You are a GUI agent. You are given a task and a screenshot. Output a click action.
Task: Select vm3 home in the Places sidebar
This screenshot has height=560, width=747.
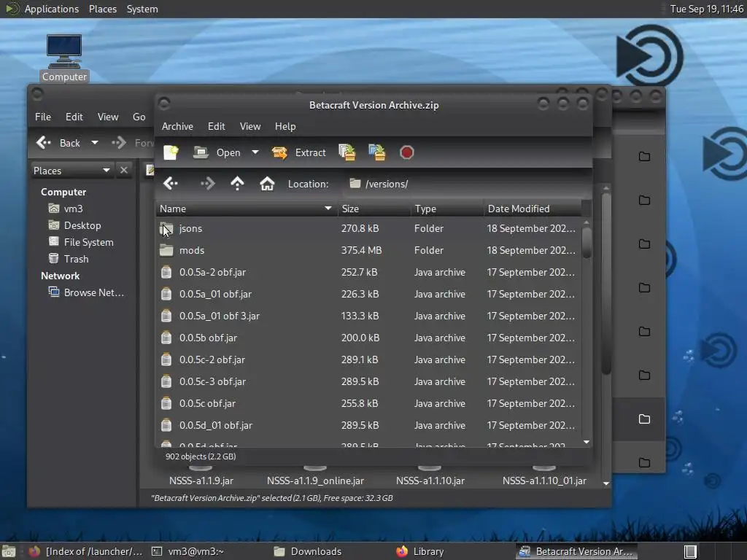coord(66,209)
